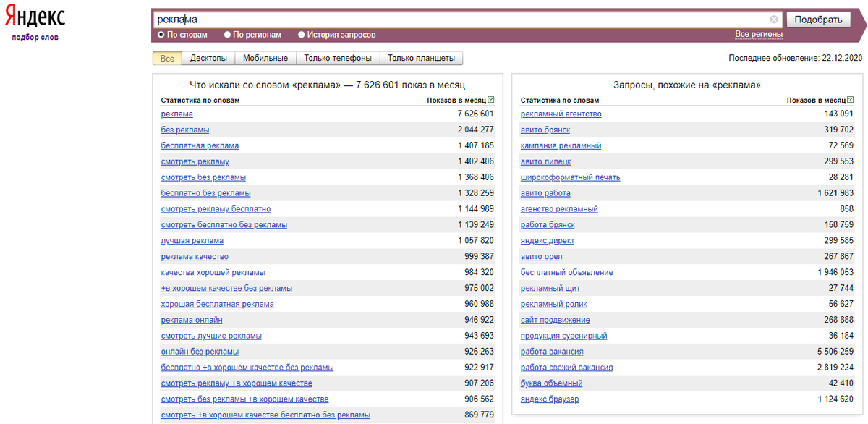The height and width of the screenshot is (424, 868).
Task: Switch to the Десктопы tab
Action: [208, 59]
